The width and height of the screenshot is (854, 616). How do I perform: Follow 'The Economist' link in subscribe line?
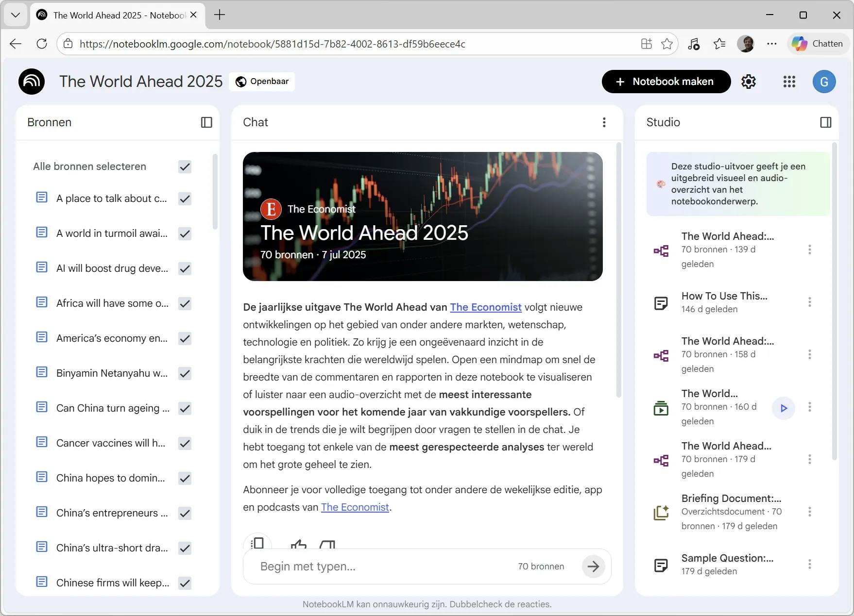[x=355, y=507]
